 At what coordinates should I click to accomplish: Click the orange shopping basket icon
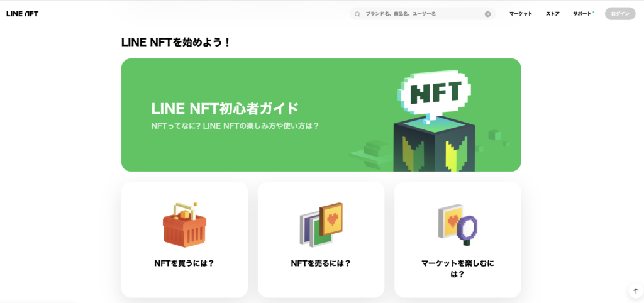(184, 224)
